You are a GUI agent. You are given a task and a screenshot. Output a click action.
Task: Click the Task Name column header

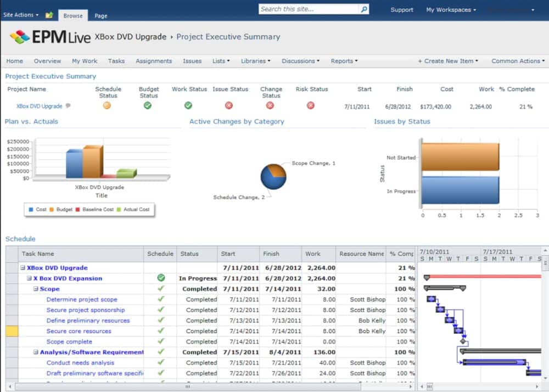81,254
